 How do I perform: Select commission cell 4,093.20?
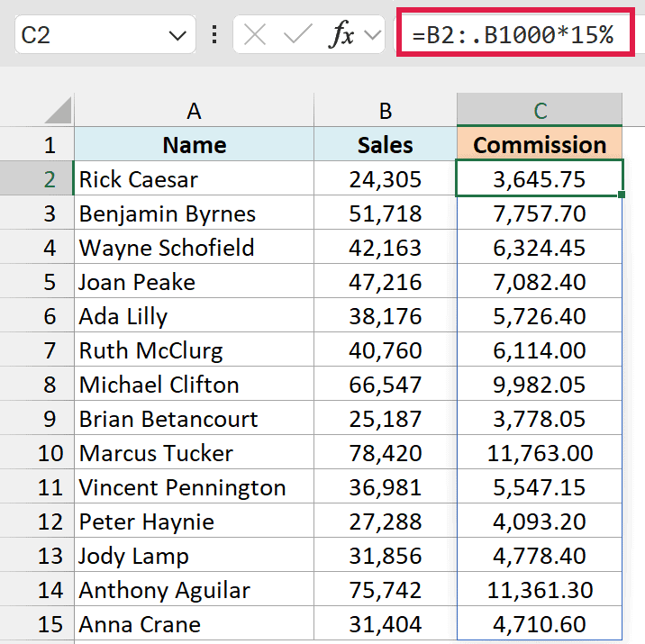pos(540,521)
